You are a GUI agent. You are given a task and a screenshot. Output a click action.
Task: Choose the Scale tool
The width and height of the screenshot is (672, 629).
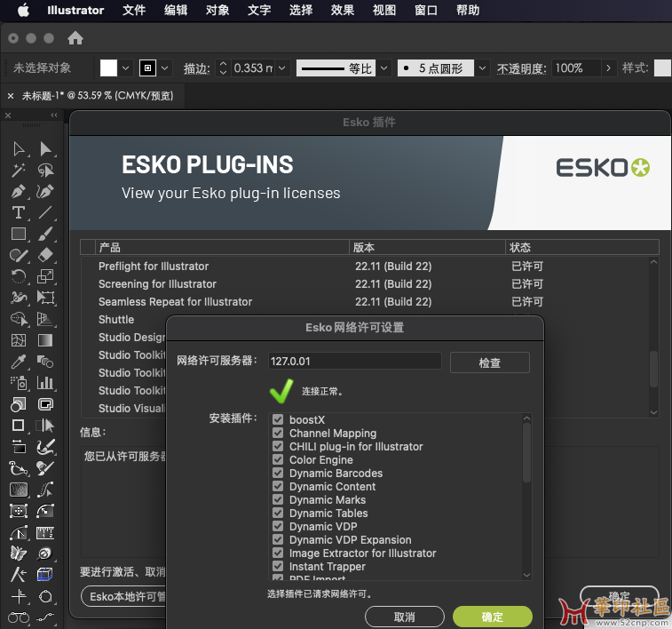[45, 276]
